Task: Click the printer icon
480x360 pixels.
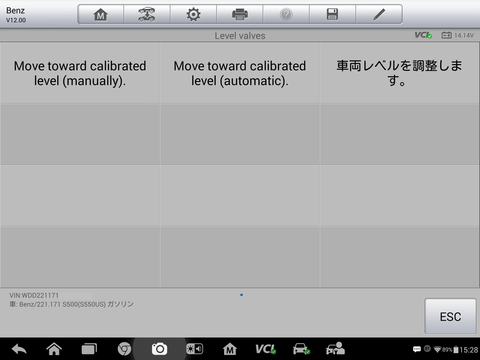Action: point(240,14)
